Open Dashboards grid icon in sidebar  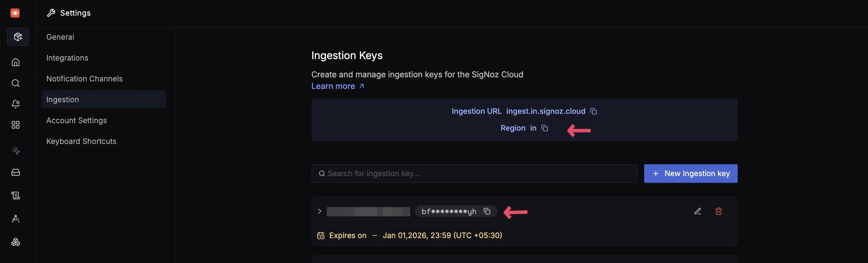(16, 125)
